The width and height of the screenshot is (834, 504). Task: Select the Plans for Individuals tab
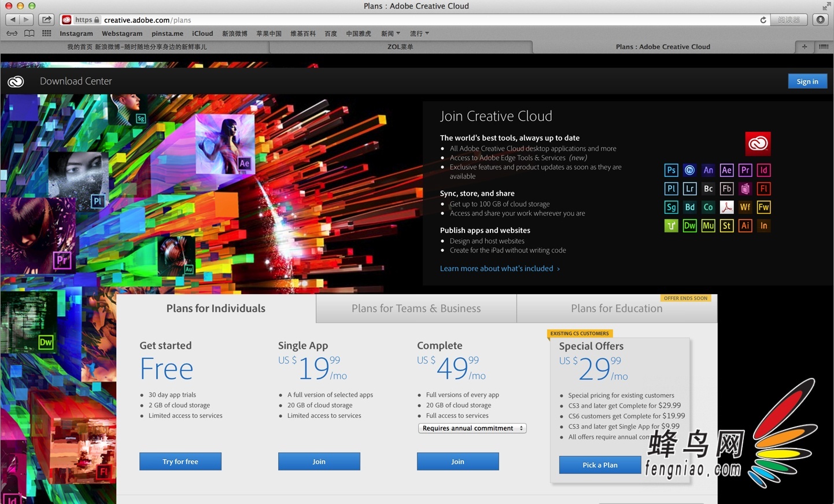(216, 309)
